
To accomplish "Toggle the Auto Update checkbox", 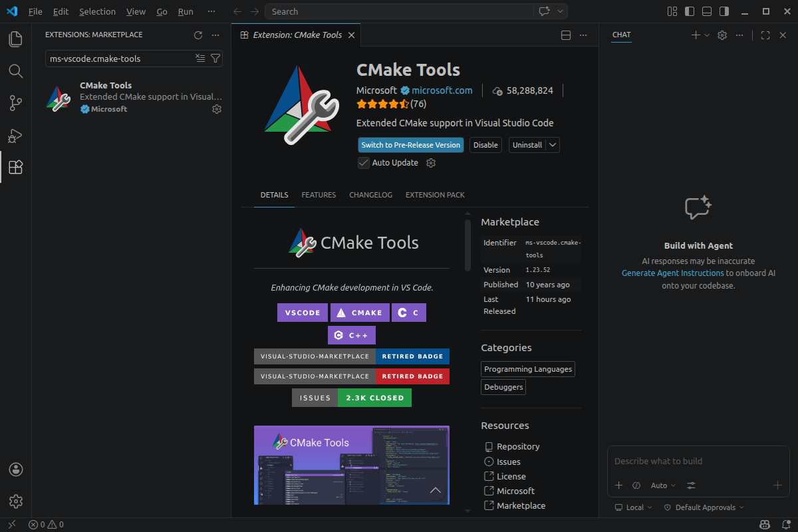I will tap(364, 163).
